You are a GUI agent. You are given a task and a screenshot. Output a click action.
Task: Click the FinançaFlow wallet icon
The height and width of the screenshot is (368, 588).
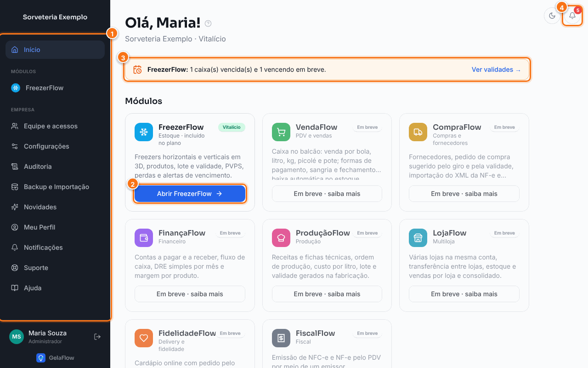point(144,238)
